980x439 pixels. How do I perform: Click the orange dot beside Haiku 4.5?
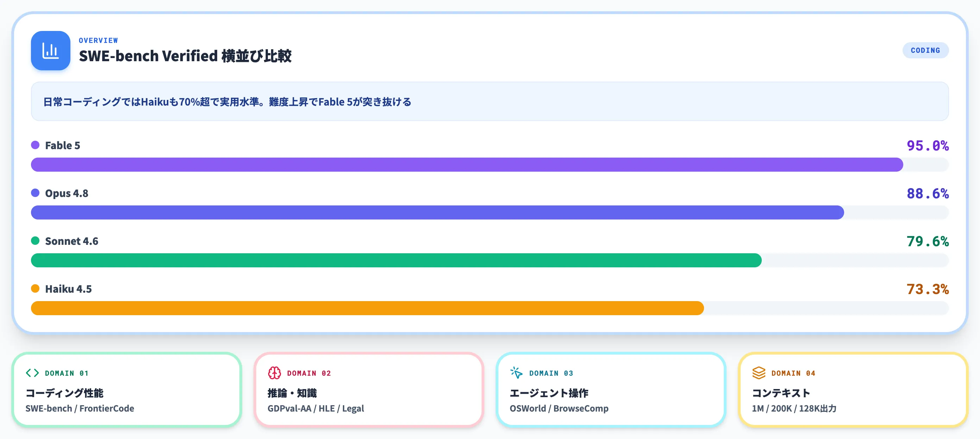pyautogui.click(x=36, y=288)
